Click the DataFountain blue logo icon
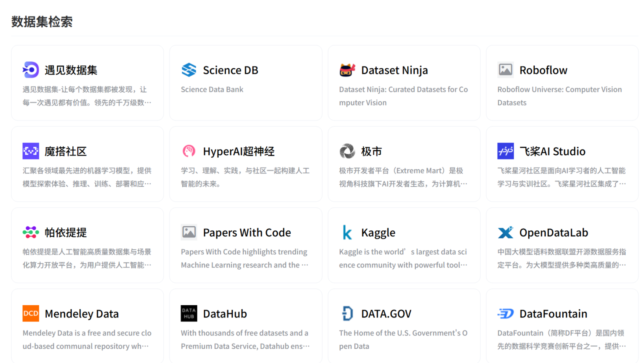Image resolution: width=644 pixels, height=363 pixels. pos(506,313)
